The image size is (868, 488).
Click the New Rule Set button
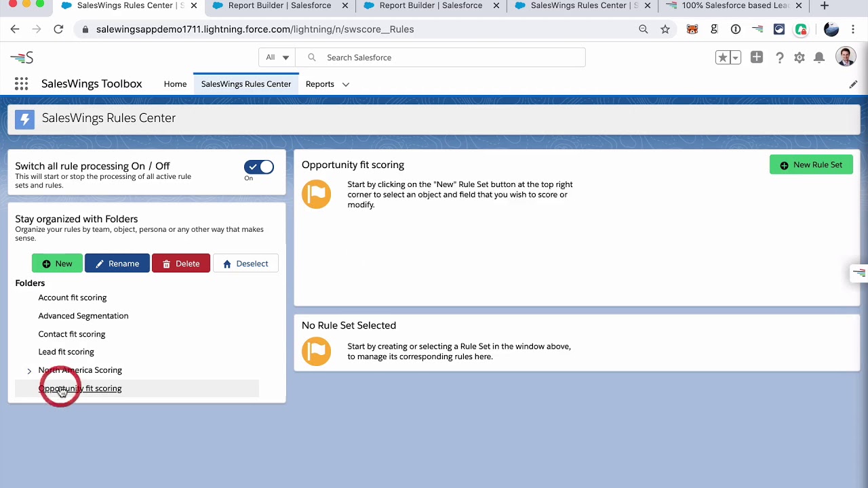point(811,165)
